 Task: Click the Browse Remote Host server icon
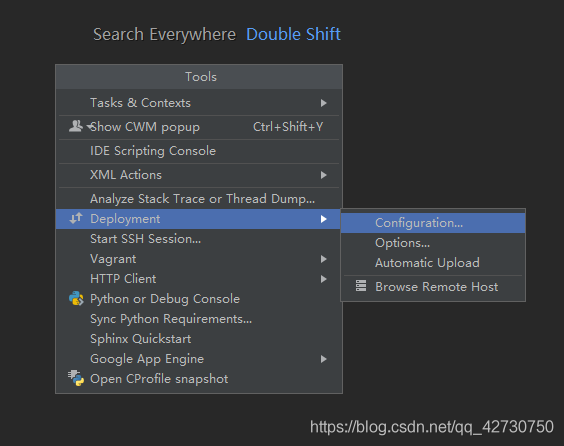pyautogui.click(x=361, y=286)
